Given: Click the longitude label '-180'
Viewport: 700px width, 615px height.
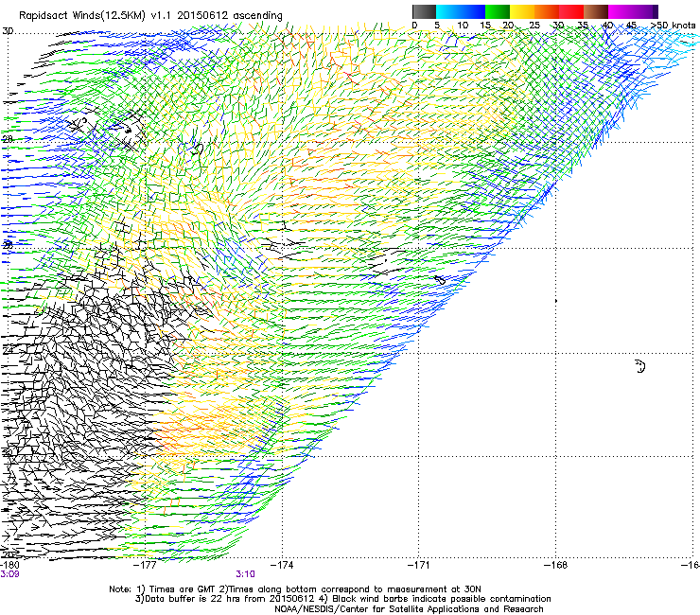Looking at the screenshot, I should coord(9,565).
